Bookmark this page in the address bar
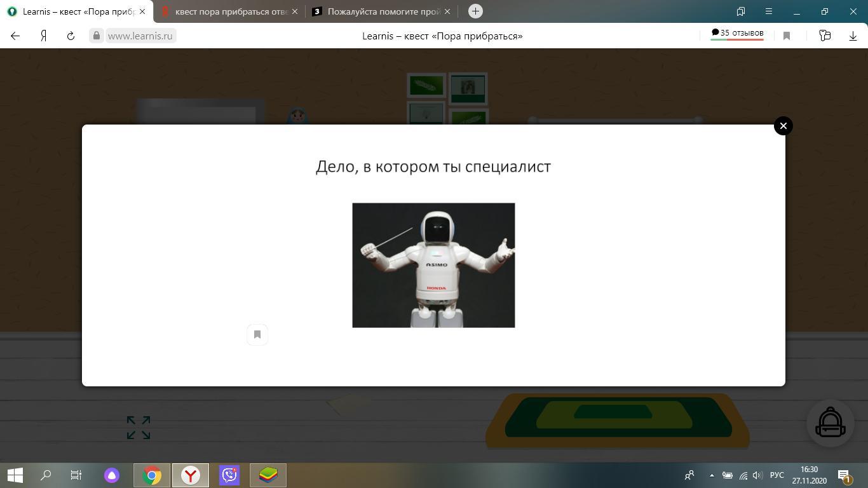This screenshot has height=488, width=868. point(787,36)
